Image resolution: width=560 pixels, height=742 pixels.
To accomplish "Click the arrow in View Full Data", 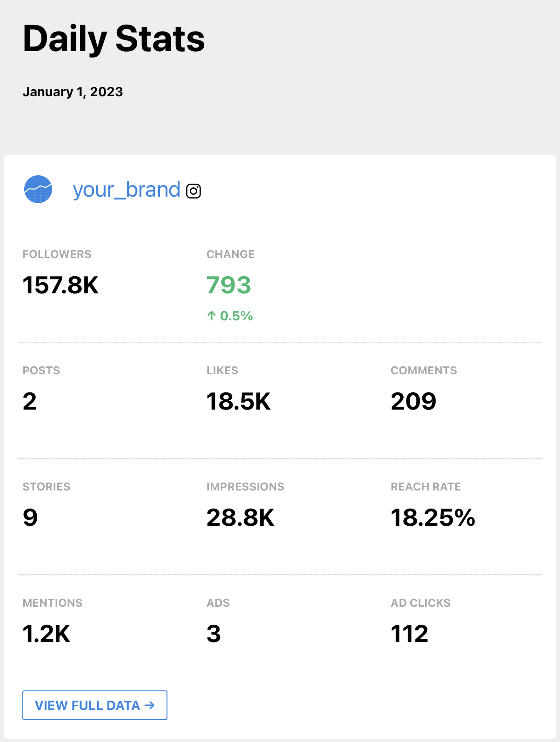I will (150, 705).
